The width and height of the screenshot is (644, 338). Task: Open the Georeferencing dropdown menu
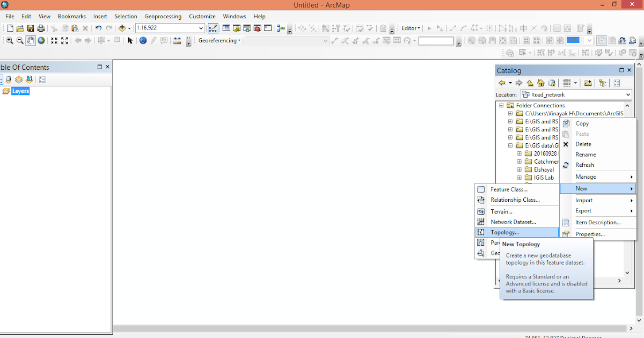tap(219, 40)
